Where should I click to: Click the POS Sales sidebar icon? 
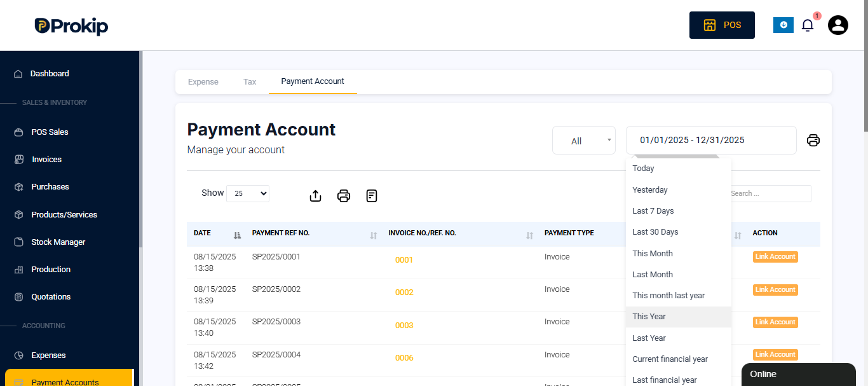19,132
